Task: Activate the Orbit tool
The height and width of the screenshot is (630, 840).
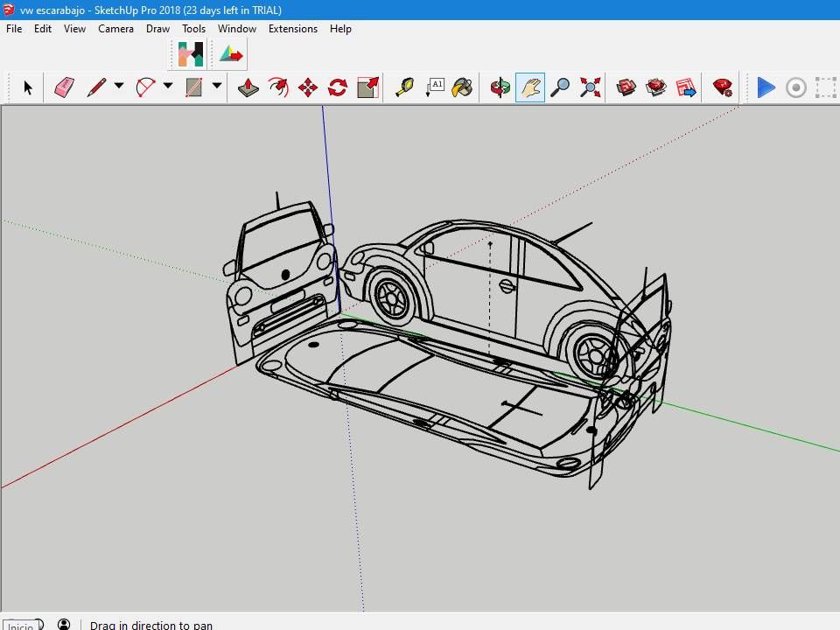Action: (500, 87)
